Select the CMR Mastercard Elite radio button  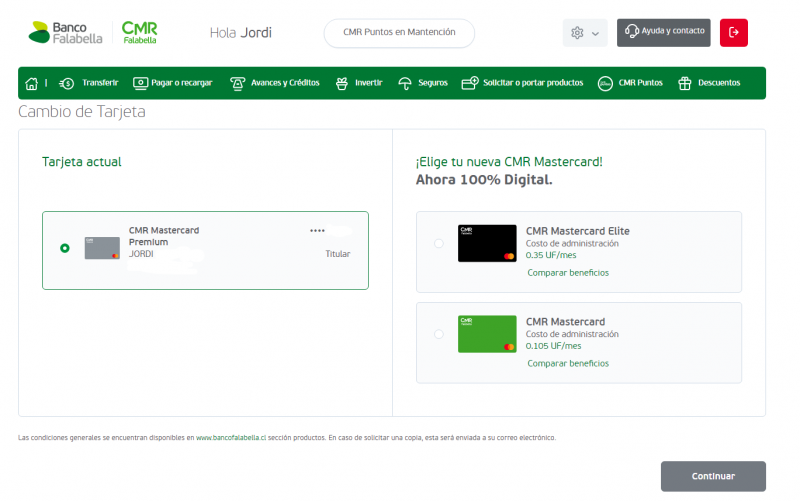coord(439,243)
